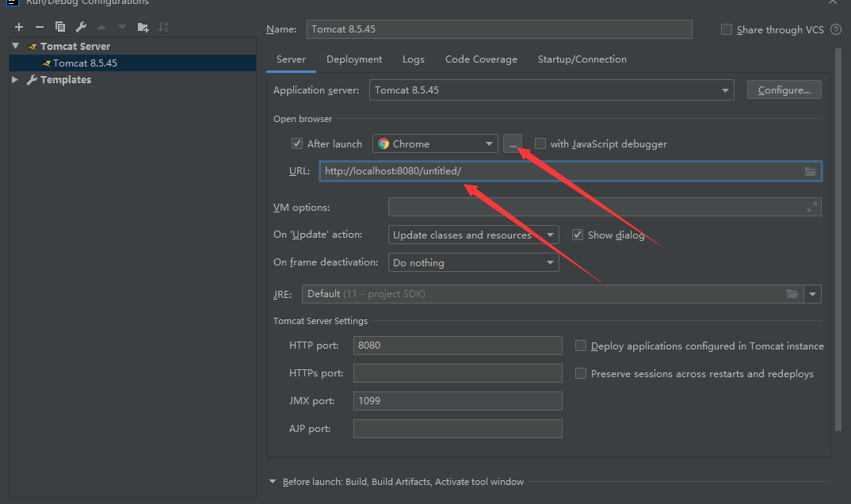Move configuration up in list
This screenshot has height=504, width=851.
tap(101, 27)
